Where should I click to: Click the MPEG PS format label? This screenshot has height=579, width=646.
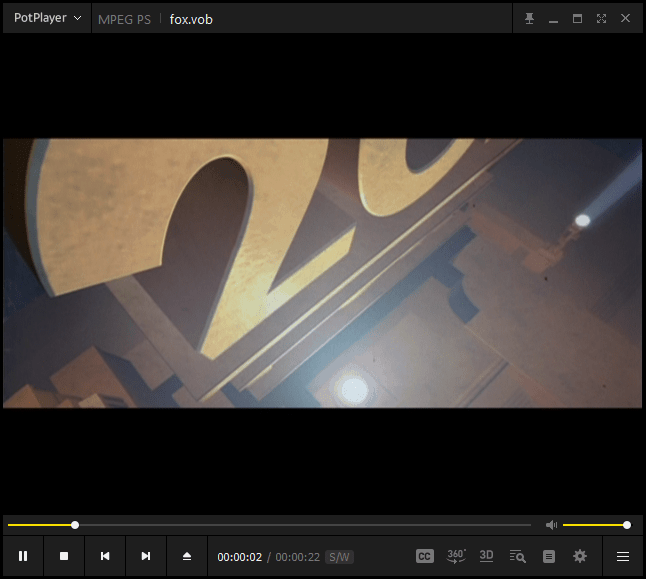124,19
